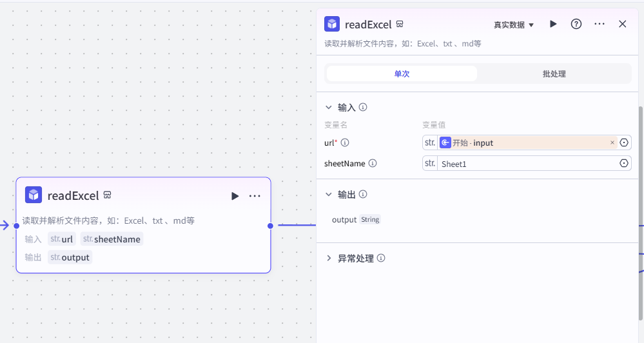Open variable selector for sheetName field

[624, 164]
